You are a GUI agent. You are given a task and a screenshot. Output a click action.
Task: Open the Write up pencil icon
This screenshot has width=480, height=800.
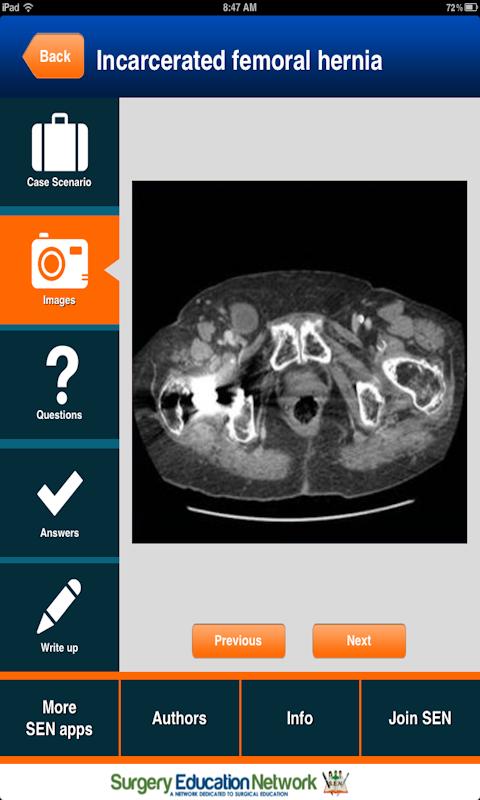[59, 606]
